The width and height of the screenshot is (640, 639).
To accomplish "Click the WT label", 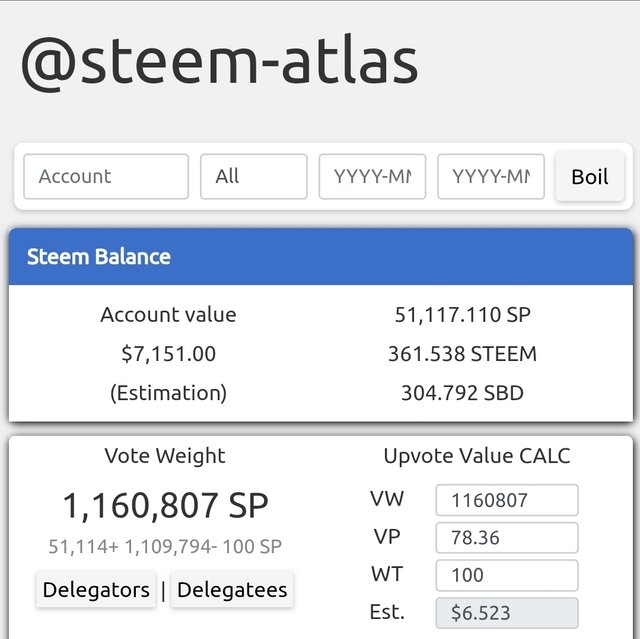I will click(x=387, y=574).
